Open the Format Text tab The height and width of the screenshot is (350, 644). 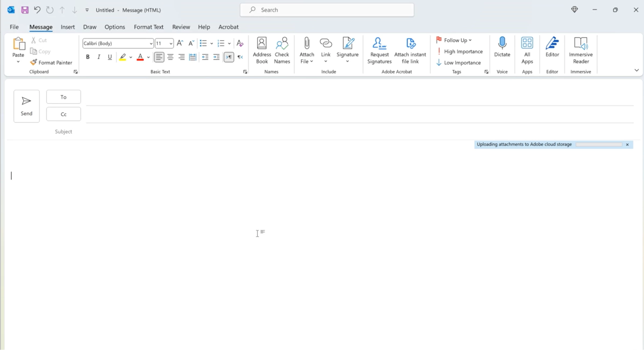coord(148,27)
